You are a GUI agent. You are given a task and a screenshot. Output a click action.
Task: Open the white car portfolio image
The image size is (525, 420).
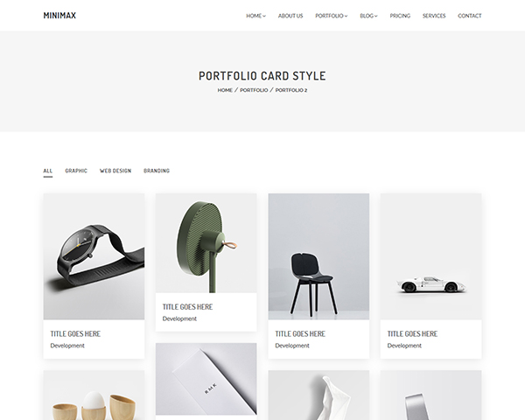click(x=430, y=256)
